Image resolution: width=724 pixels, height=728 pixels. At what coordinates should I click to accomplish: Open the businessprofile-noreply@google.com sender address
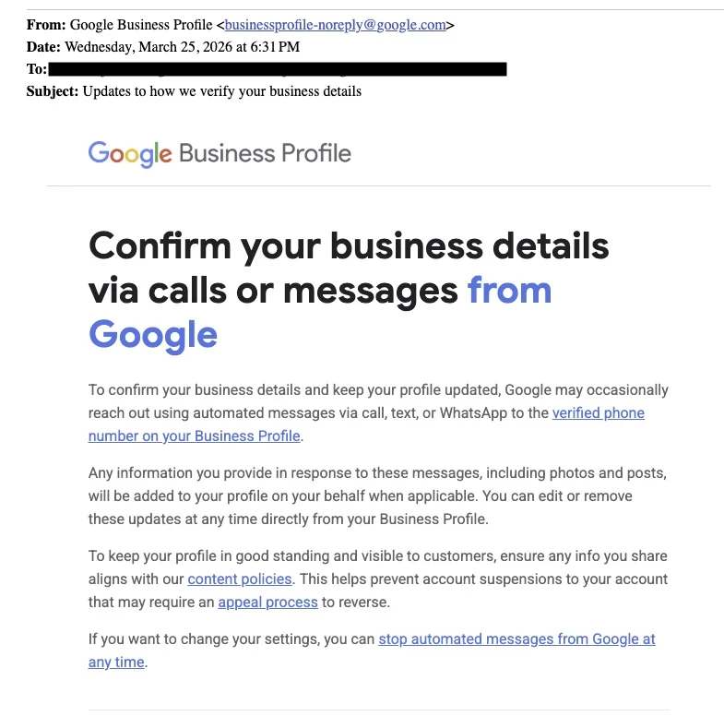336,25
